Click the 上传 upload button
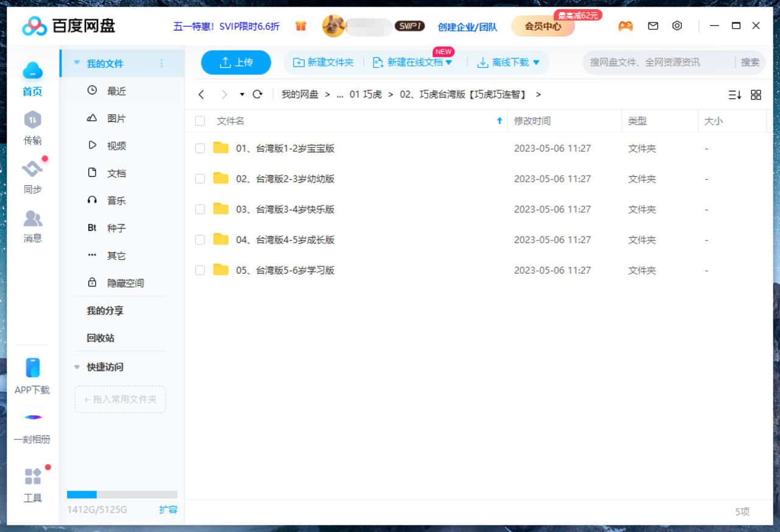The image size is (780, 532). (x=236, y=62)
